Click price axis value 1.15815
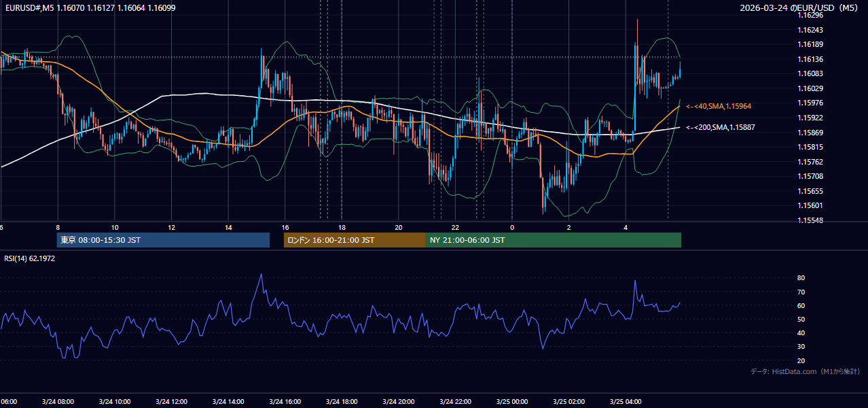The image size is (868, 408). [812, 147]
